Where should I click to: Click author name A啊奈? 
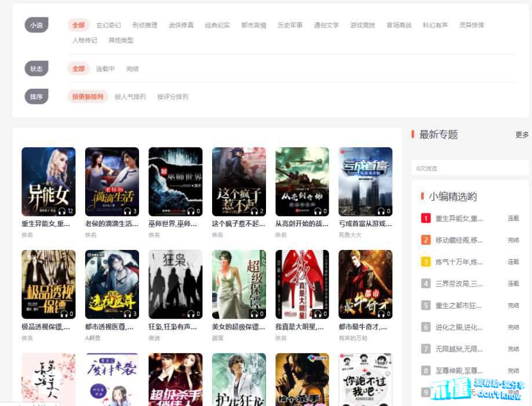coord(92,338)
